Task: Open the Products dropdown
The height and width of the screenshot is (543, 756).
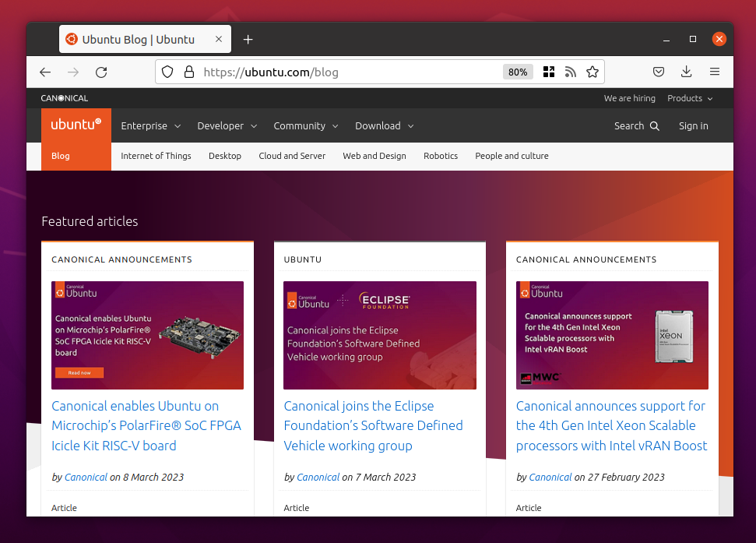Action: coord(690,98)
